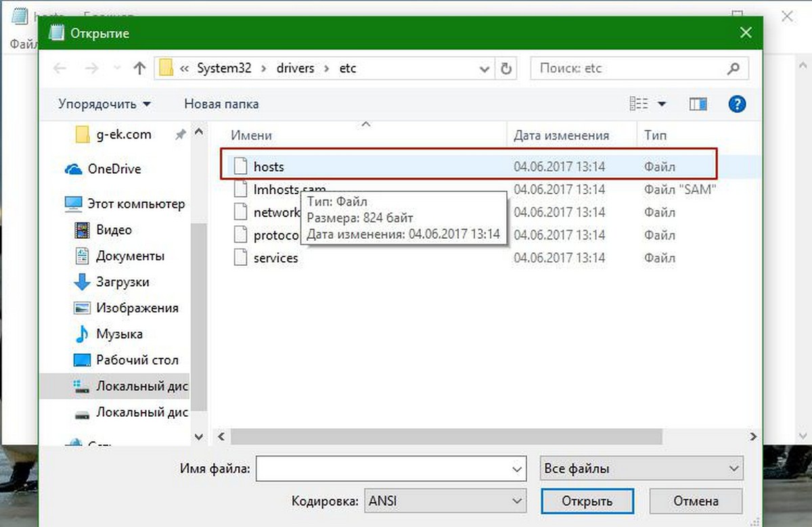Click the Открыть button

click(587, 501)
